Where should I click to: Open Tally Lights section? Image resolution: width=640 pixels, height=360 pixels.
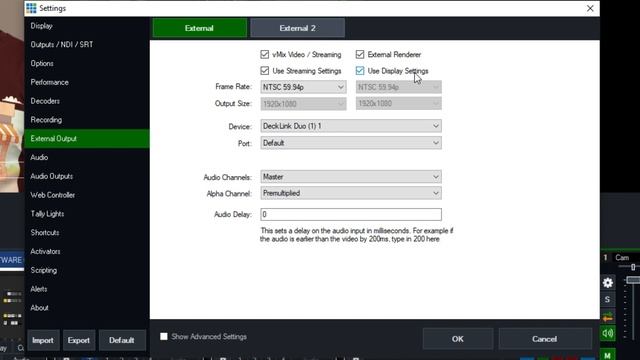[x=87, y=213]
